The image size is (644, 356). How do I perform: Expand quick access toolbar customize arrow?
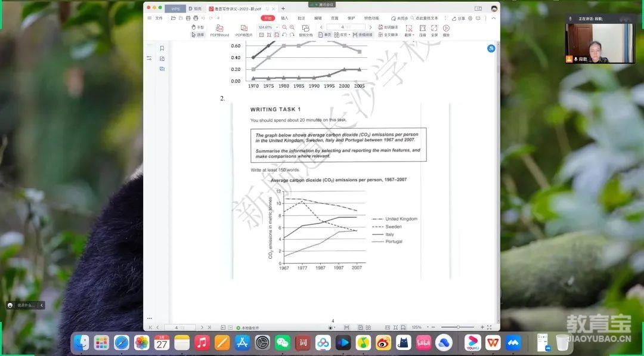click(x=218, y=18)
